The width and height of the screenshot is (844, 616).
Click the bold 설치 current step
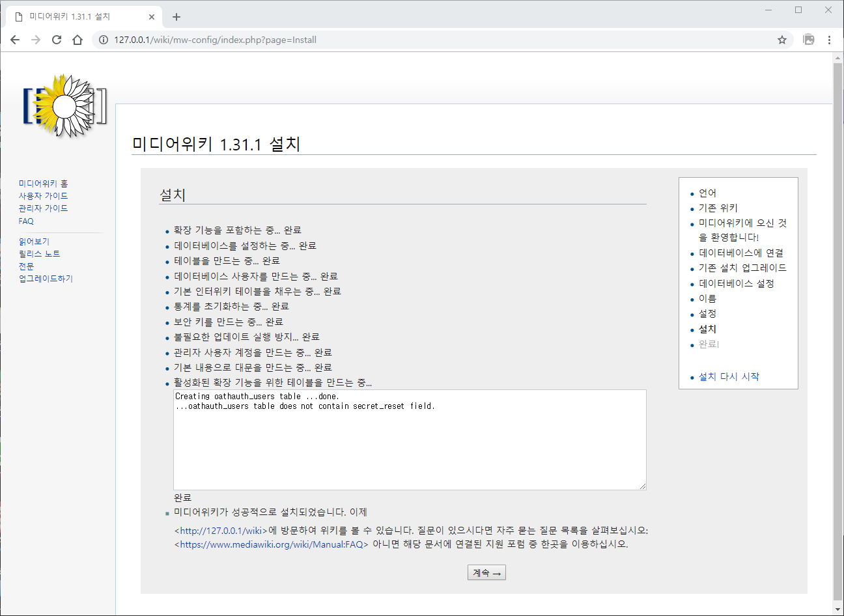point(707,329)
